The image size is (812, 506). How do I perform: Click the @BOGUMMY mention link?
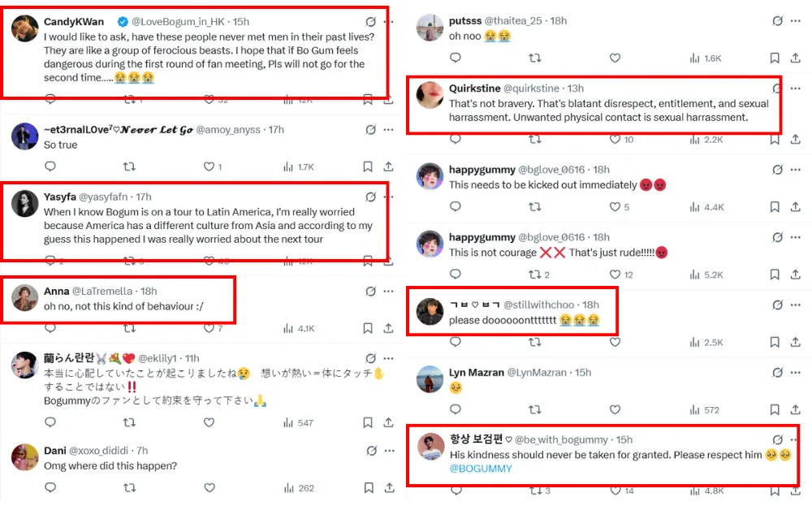click(481, 469)
